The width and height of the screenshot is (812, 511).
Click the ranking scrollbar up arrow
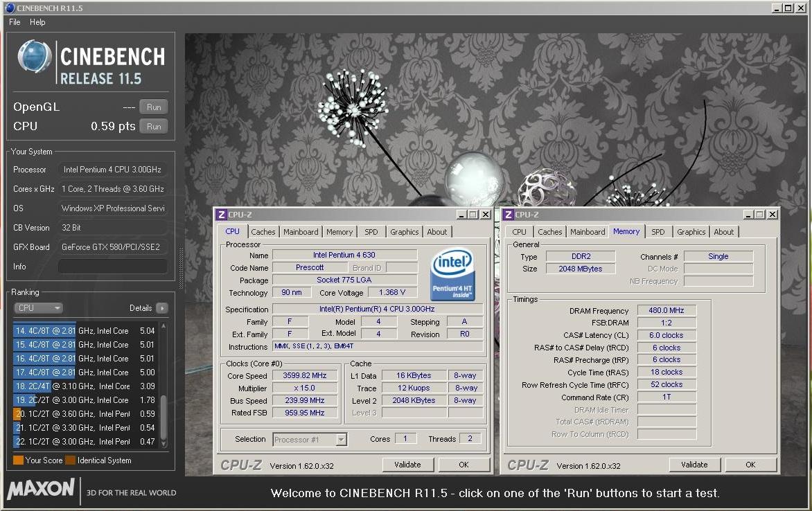point(164,325)
